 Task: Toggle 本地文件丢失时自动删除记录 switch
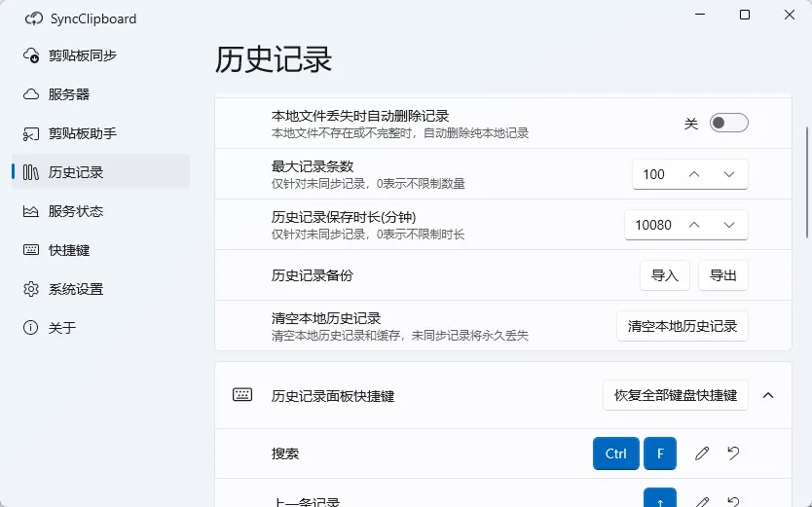click(x=728, y=124)
